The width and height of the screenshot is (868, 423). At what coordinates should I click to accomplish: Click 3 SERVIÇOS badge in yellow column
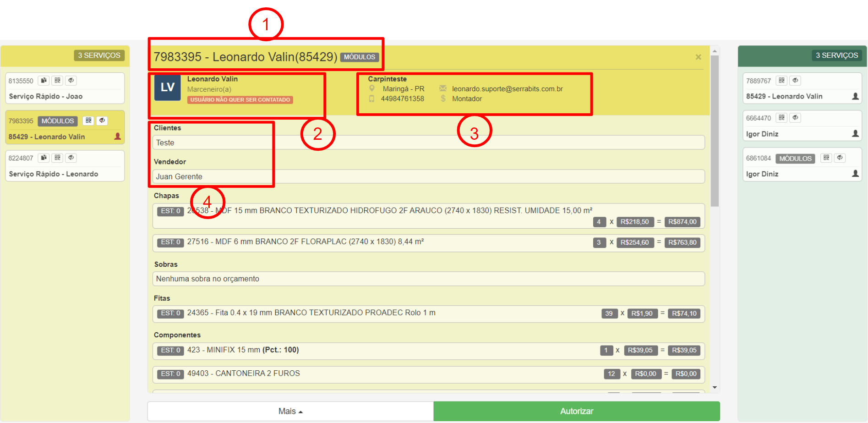(99, 55)
